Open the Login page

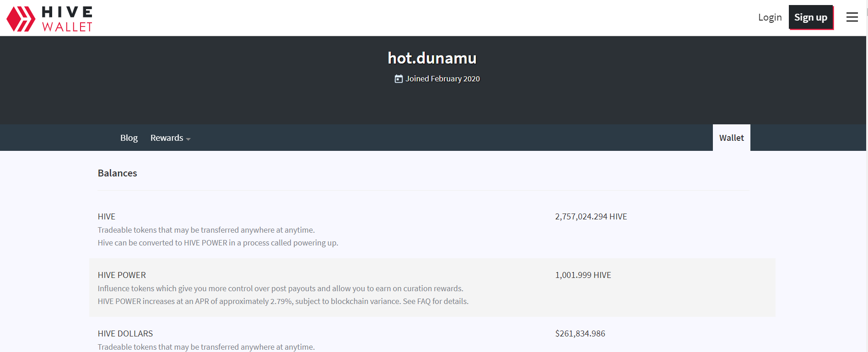point(770,17)
